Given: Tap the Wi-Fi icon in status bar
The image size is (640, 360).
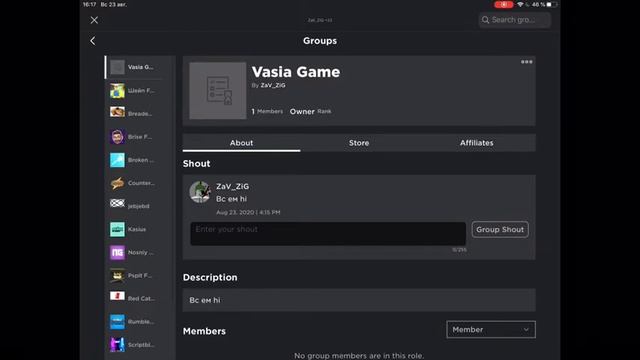Looking at the screenshot, I should click(520, 4).
